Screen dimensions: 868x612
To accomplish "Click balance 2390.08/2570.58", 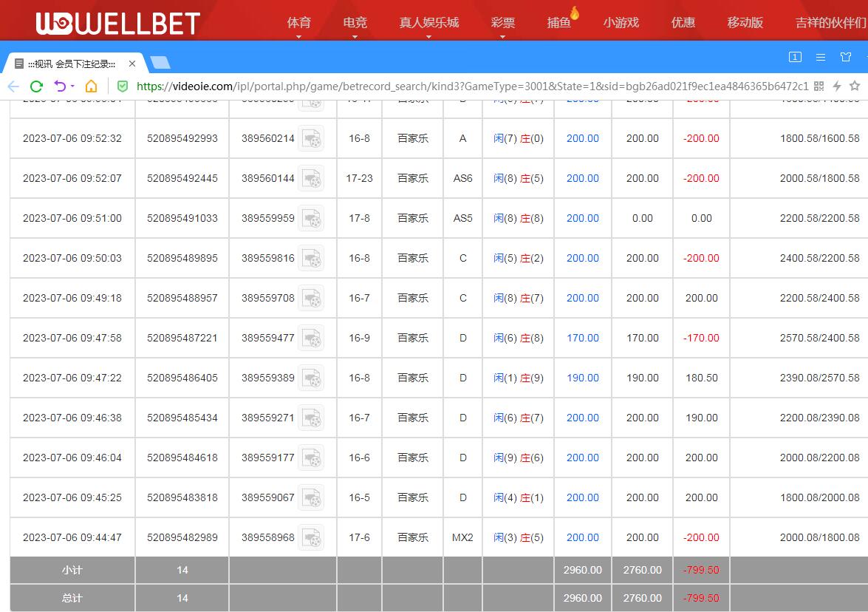I will [819, 378].
